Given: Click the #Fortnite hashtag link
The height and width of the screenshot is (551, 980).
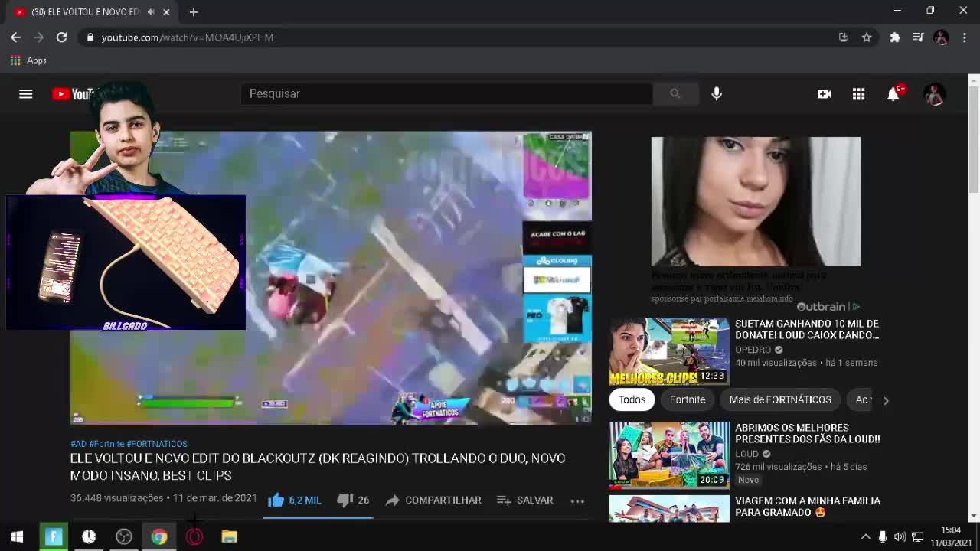Looking at the screenshot, I should pyautogui.click(x=106, y=444).
